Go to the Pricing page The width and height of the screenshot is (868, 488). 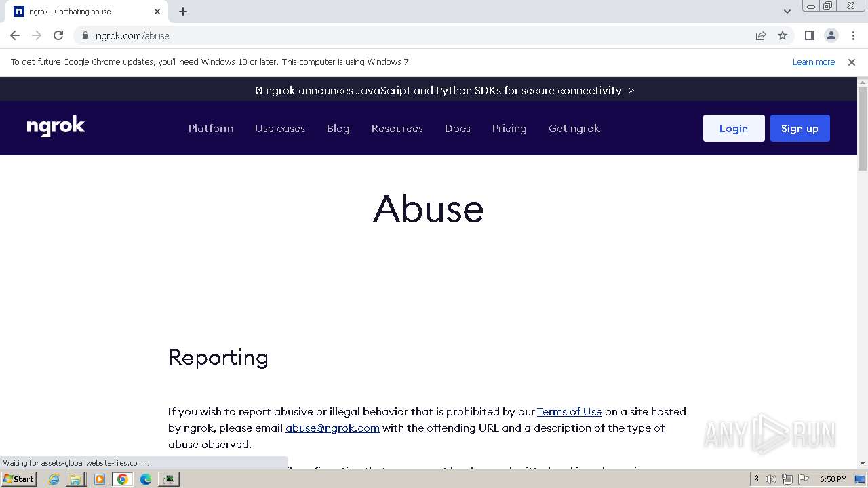pos(509,128)
